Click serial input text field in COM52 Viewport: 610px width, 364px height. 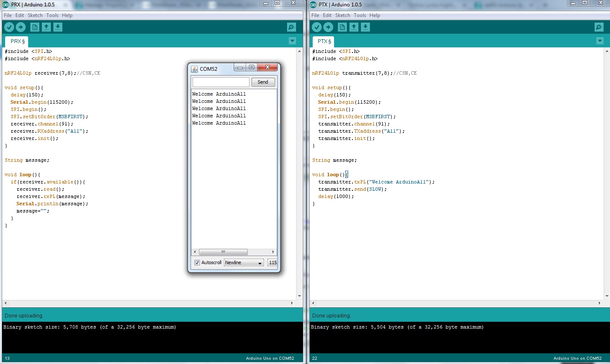221,82
